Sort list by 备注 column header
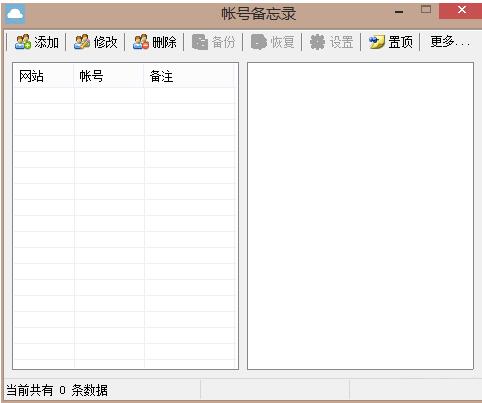The image size is (482, 403). pyautogui.click(x=189, y=76)
